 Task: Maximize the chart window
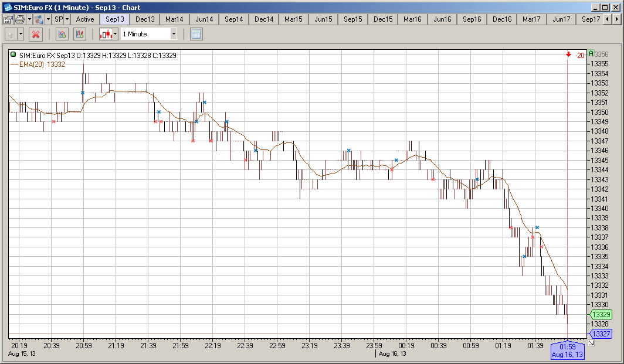[605, 7]
